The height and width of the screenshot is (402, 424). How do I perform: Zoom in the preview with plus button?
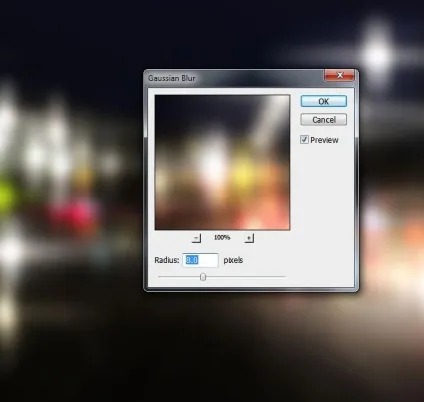[x=249, y=238]
